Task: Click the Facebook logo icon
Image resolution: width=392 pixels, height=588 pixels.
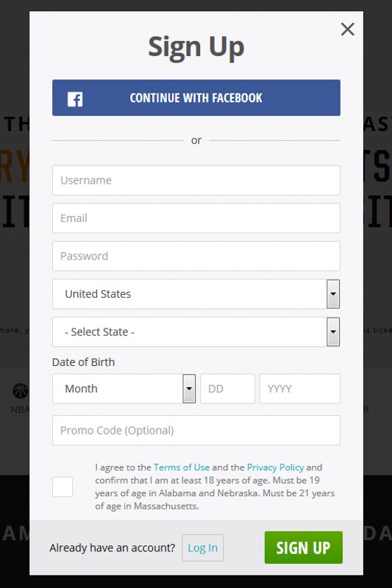Action: click(75, 99)
